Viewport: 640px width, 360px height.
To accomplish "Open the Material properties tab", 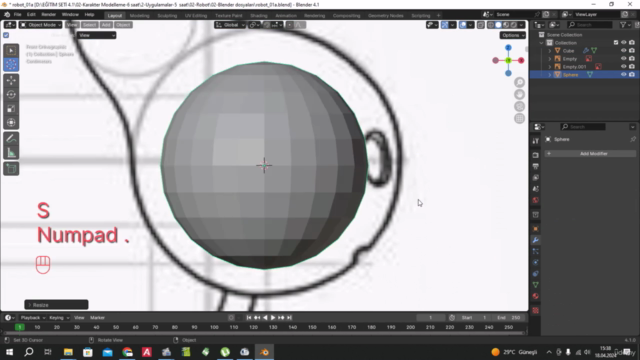I will 536,296.
